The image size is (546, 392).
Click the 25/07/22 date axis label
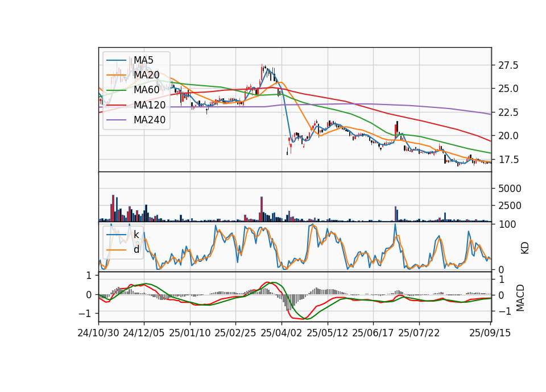[419, 333]
